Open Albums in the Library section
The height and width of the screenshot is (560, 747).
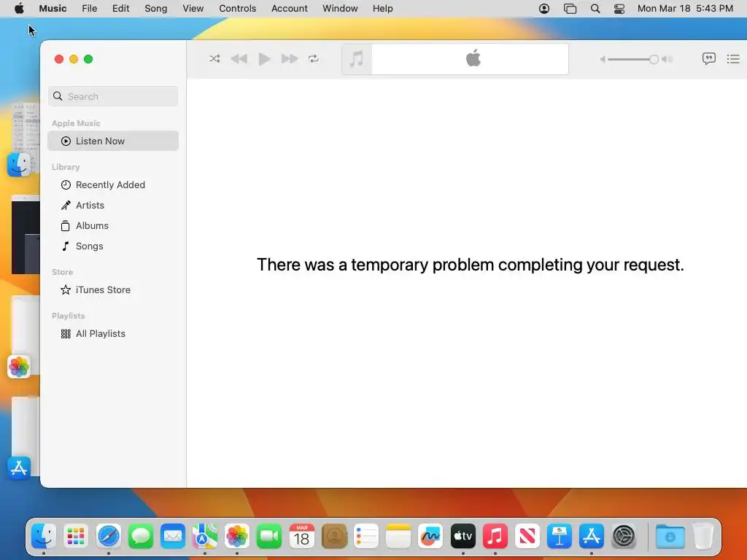pyautogui.click(x=113, y=226)
